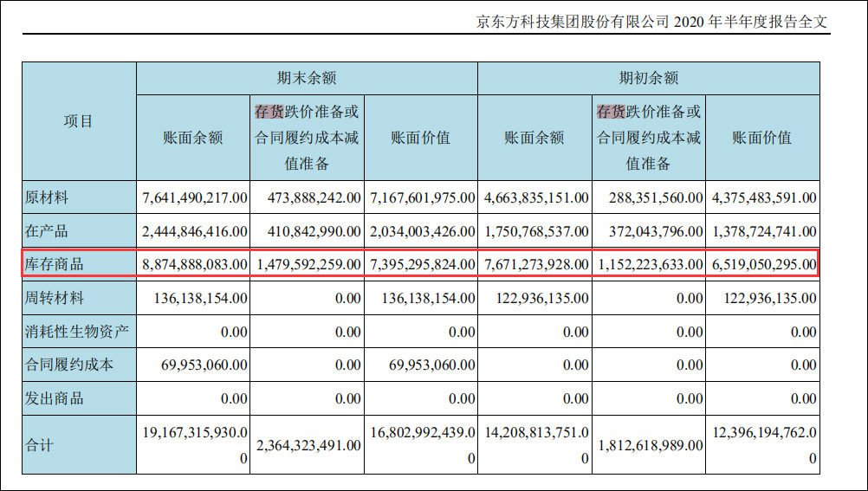Screen dimensions: 868x491
Task: Select the 周转材料 row label
Action: click(x=55, y=299)
